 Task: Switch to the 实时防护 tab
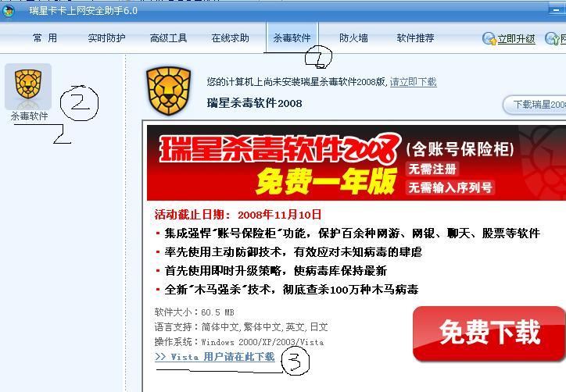coord(106,37)
